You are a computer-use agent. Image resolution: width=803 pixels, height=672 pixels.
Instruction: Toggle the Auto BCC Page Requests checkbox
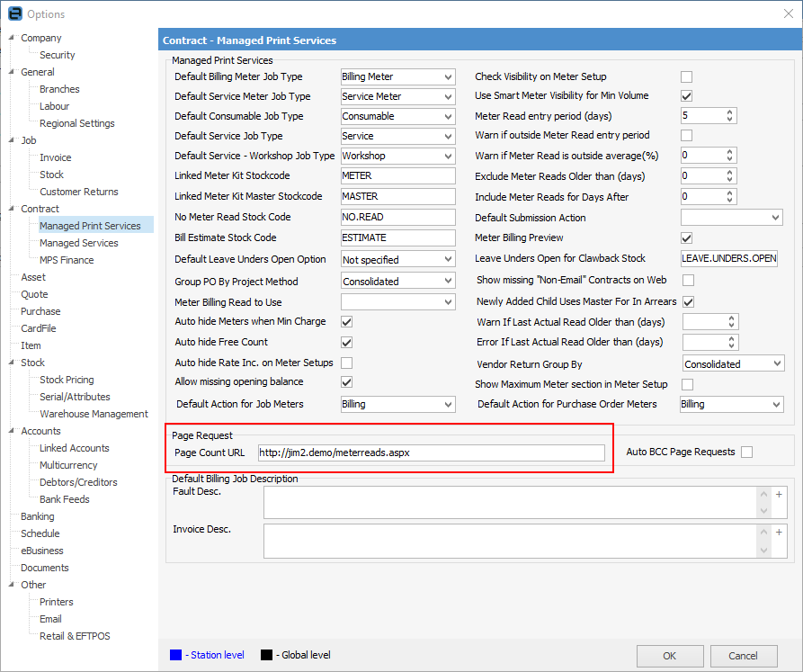click(x=746, y=452)
